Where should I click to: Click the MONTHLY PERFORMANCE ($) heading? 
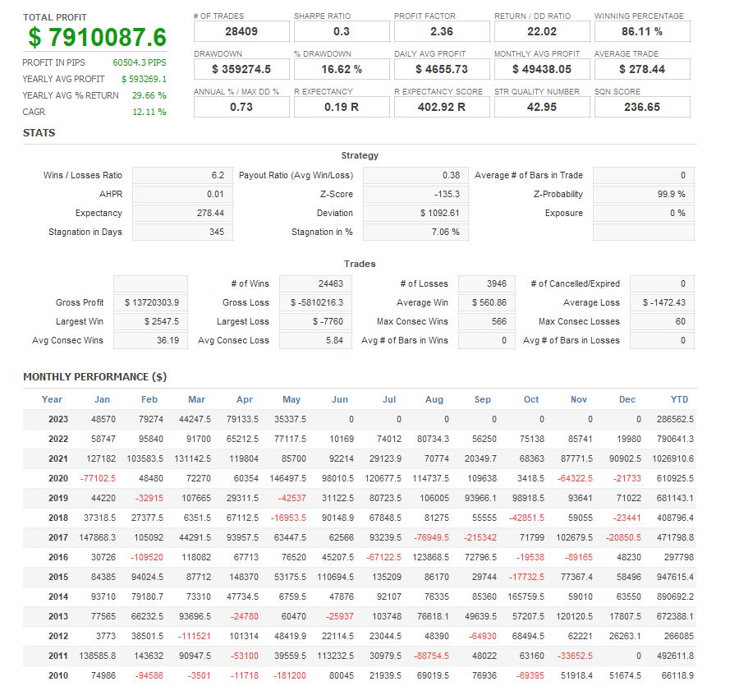(94, 377)
